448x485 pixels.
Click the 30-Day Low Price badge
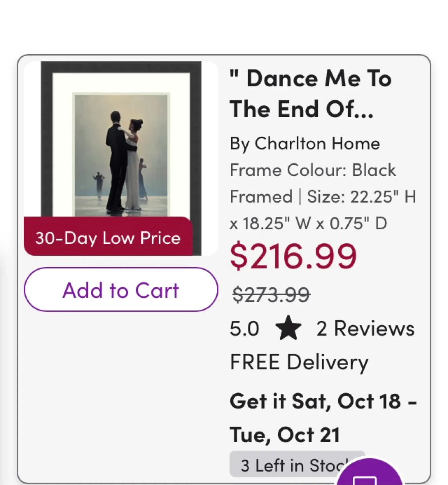point(108,238)
